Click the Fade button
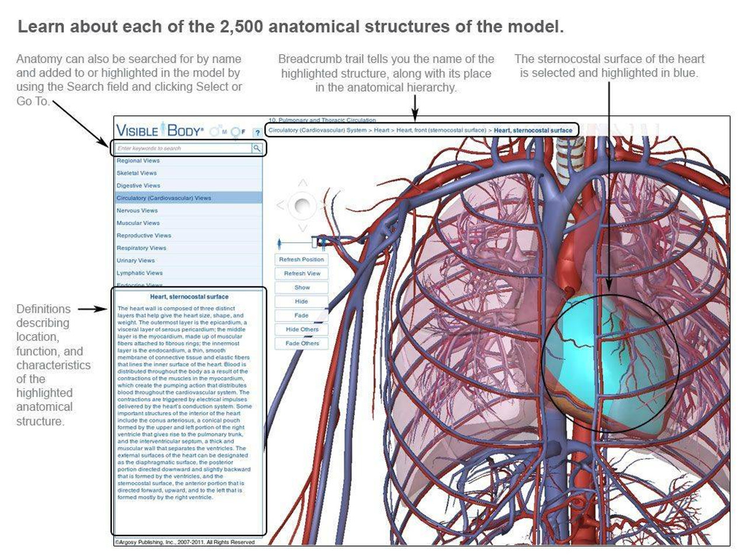 [301, 316]
